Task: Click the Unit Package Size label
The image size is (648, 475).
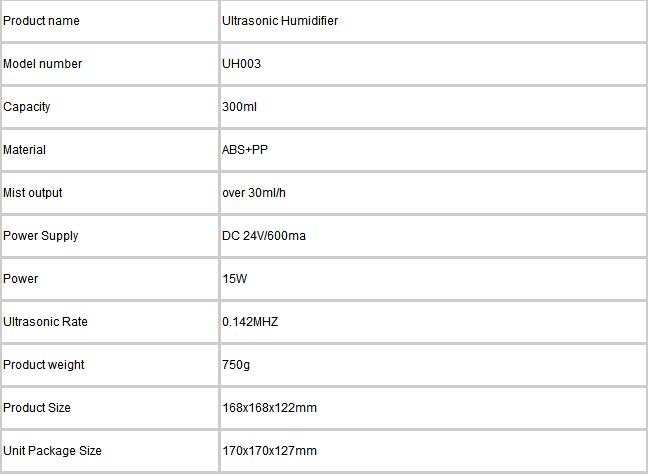Action: [x=52, y=451]
